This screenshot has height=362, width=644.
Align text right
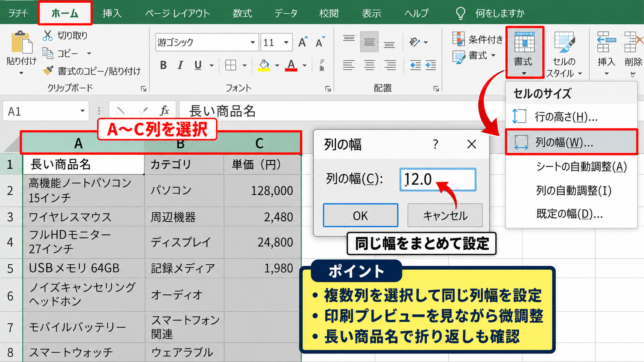coord(390,65)
